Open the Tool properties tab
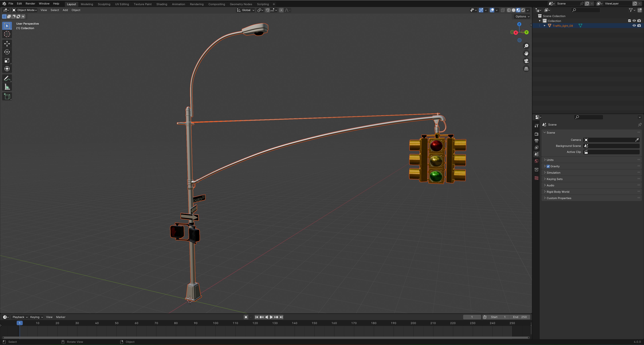 536,126
